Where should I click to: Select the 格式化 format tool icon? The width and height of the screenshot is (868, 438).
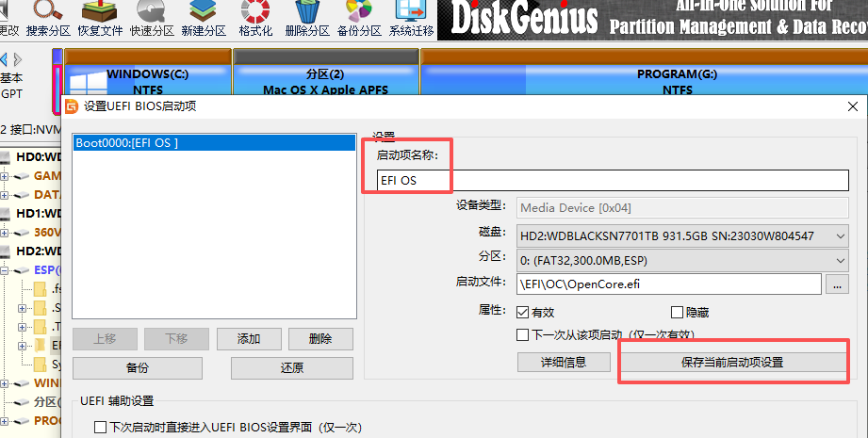click(x=255, y=11)
